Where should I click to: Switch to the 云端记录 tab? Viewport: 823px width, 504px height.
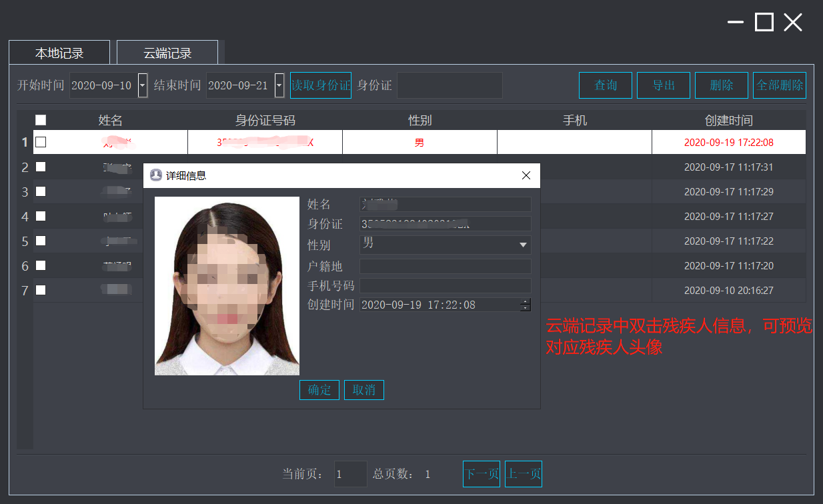[167, 53]
